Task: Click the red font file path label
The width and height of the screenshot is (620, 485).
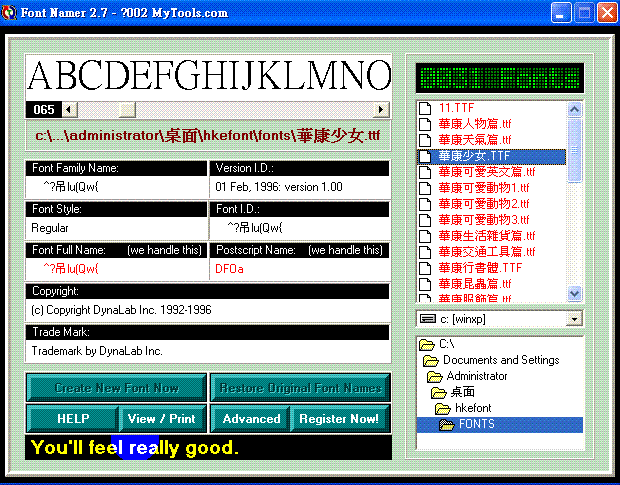Action: tap(208, 136)
